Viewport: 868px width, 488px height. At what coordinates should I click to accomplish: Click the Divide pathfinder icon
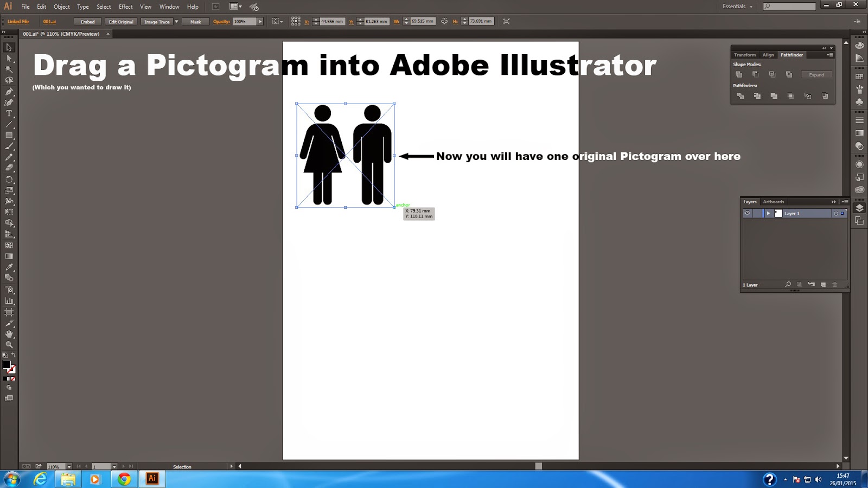point(741,96)
